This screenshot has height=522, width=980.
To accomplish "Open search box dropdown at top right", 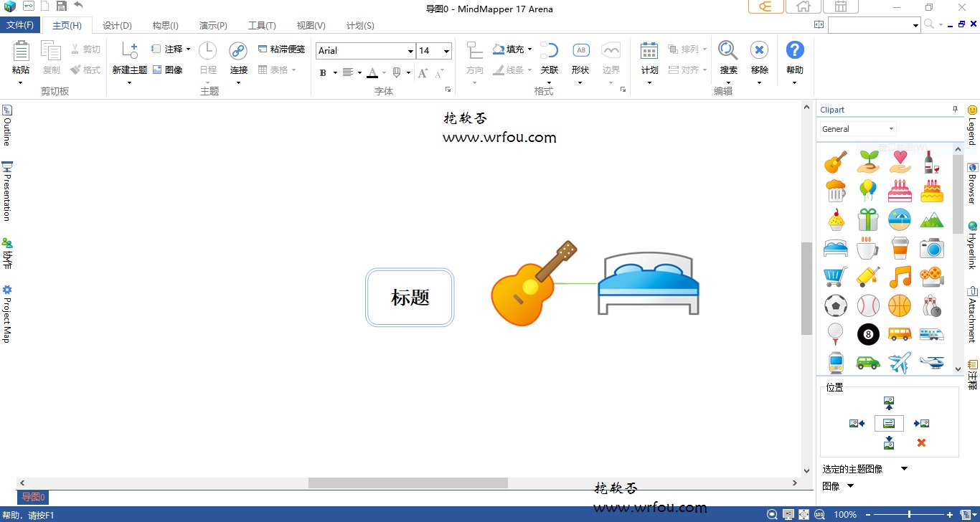I will coord(916,26).
